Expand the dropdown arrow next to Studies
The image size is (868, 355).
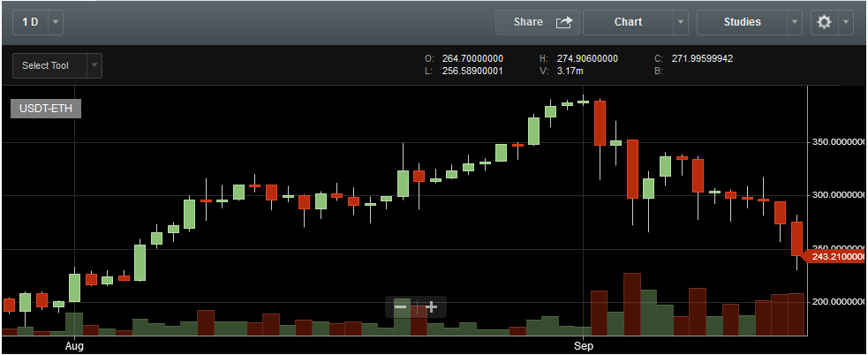tap(795, 22)
